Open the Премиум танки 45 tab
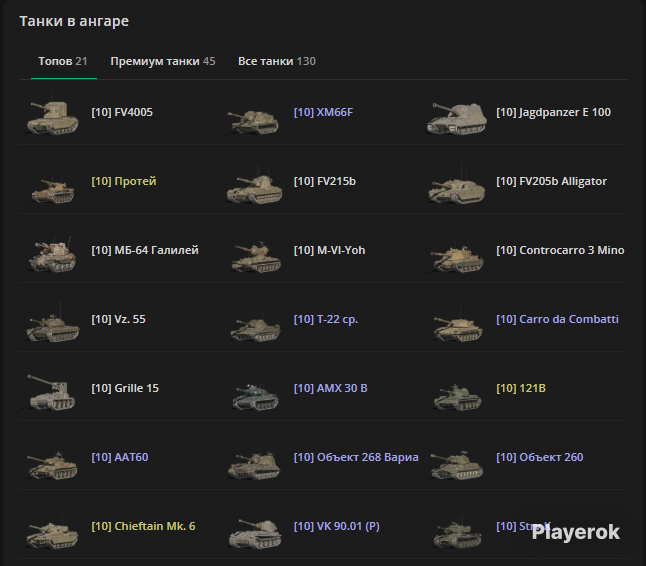Image resolution: width=646 pixels, height=566 pixels. [x=163, y=61]
